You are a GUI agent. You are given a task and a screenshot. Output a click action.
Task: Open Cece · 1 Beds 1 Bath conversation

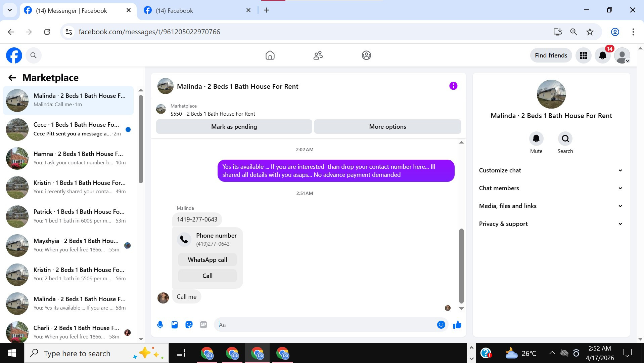click(x=68, y=129)
